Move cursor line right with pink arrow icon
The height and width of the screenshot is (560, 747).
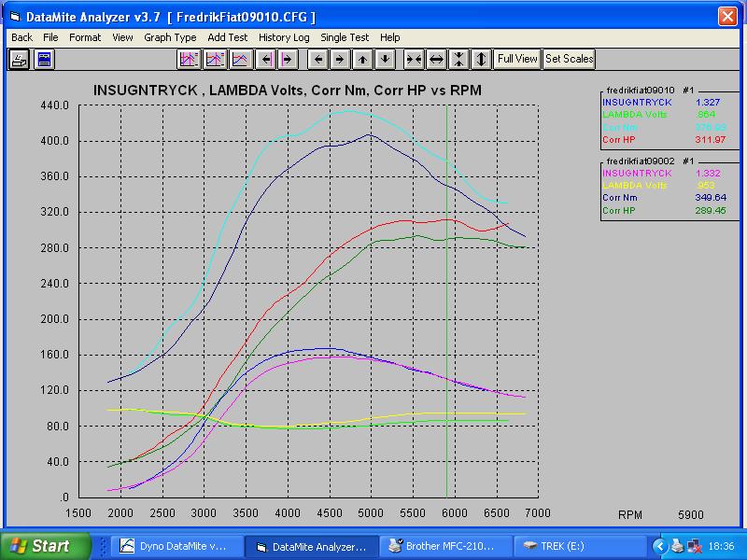288,59
